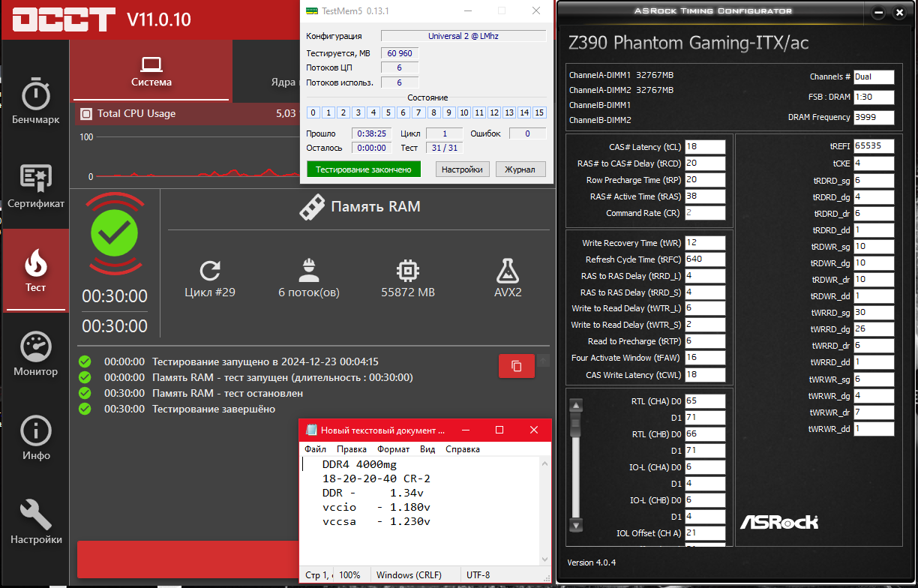Click the 6 поток(ов) worker icon
This screenshot has height=588, width=918.
point(308,270)
